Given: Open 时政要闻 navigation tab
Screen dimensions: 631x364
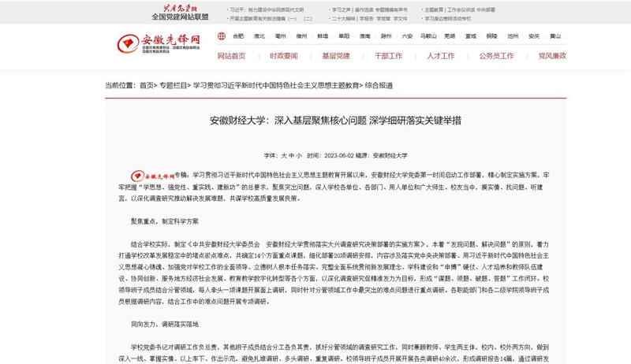Looking at the screenshot, I should (x=283, y=56).
